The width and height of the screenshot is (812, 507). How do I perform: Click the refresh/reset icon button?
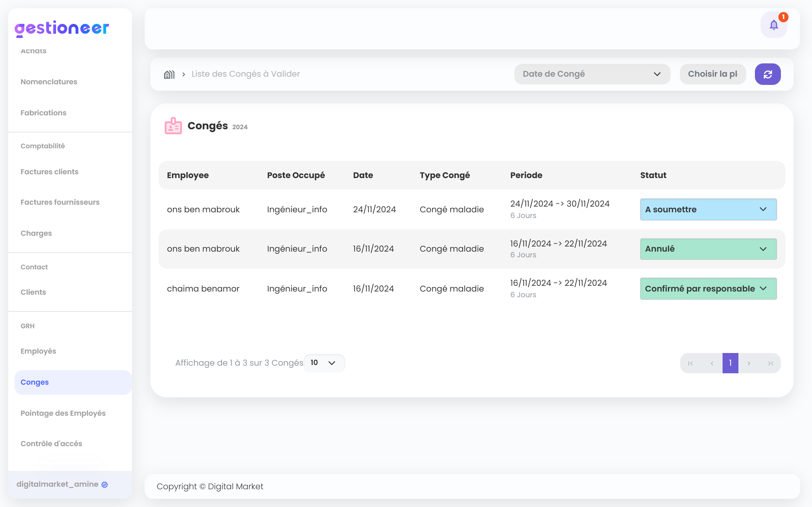coord(768,74)
